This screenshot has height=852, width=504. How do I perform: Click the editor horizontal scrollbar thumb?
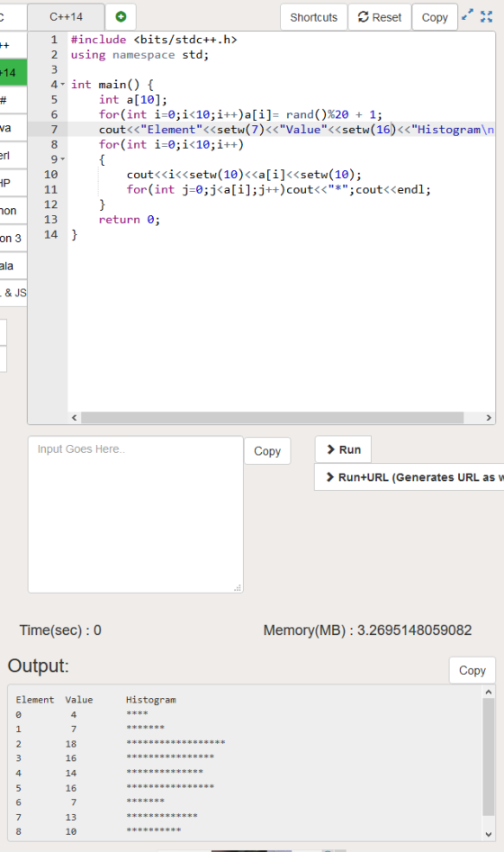point(272,417)
